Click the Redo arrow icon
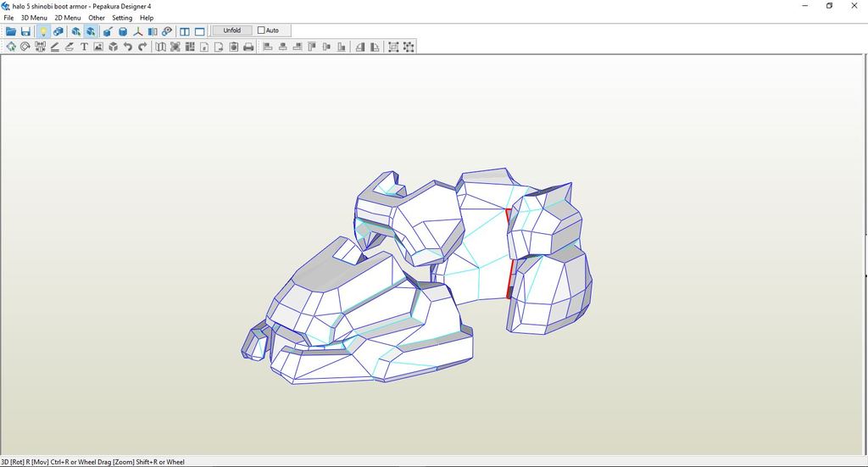 click(142, 47)
